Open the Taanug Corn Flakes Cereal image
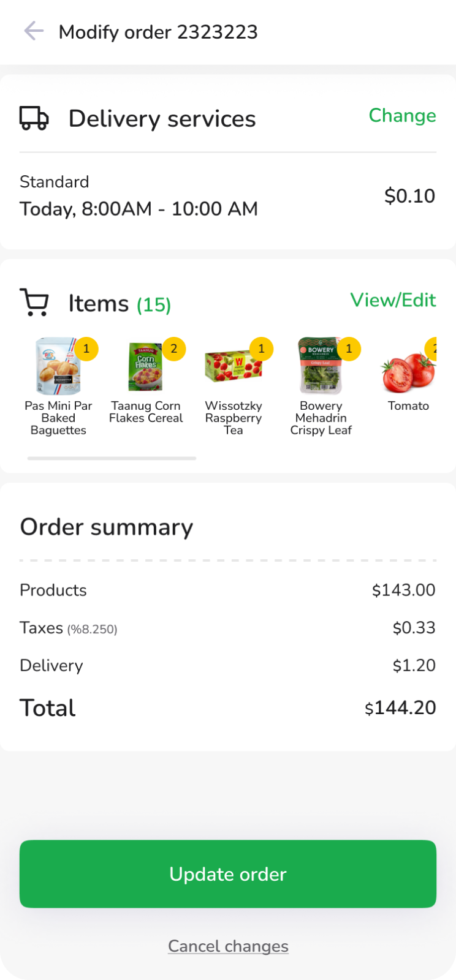456x980 pixels. pos(145,367)
